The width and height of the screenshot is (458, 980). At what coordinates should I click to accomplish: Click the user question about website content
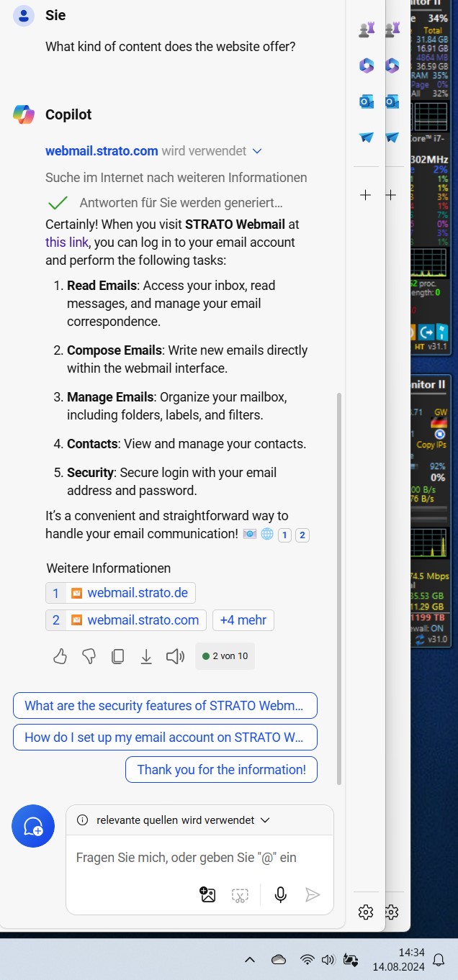[x=171, y=47]
